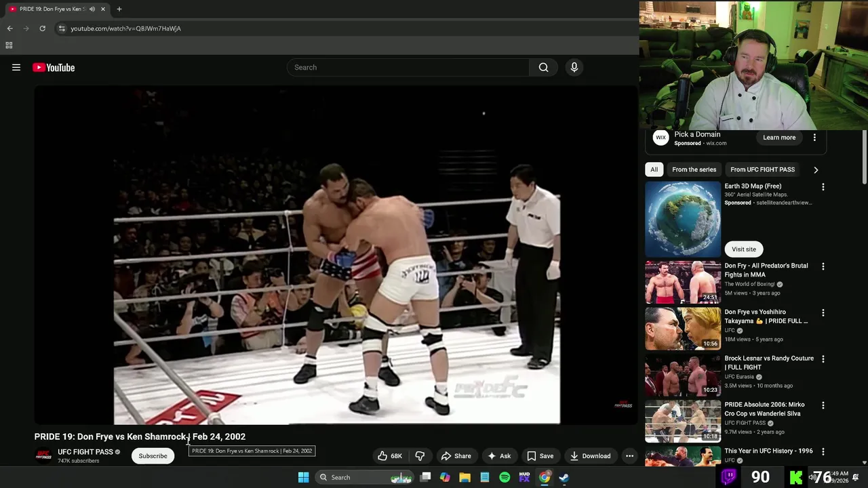Dislike the video

coord(420,456)
